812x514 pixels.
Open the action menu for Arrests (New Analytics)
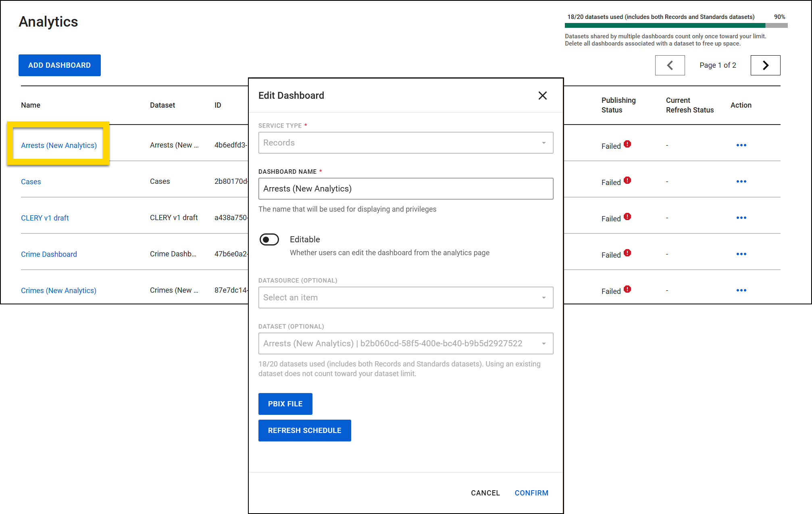(741, 145)
